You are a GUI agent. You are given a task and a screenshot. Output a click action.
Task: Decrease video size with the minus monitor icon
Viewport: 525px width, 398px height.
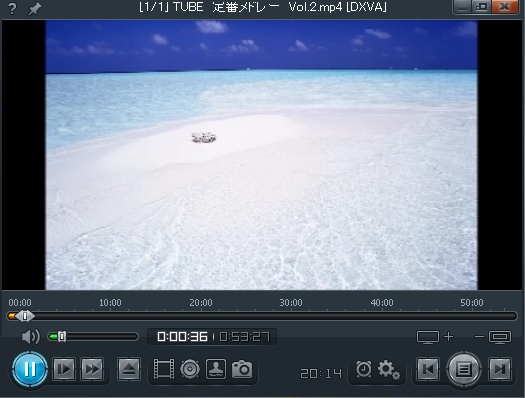pyautogui.click(x=493, y=337)
